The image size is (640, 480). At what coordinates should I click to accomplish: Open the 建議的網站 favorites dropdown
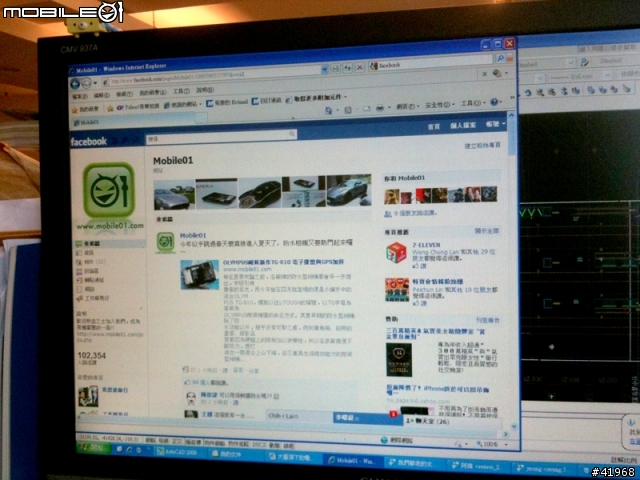pyautogui.click(x=182, y=104)
